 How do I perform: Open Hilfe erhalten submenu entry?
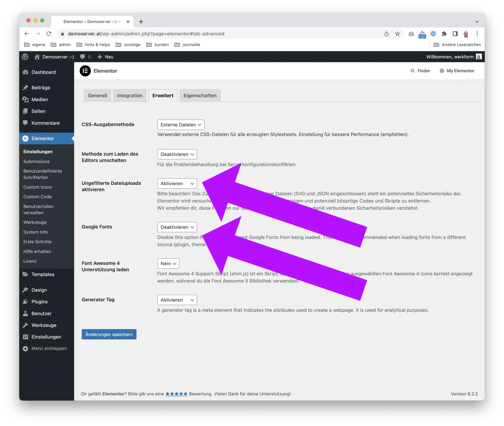[x=37, y=252]
